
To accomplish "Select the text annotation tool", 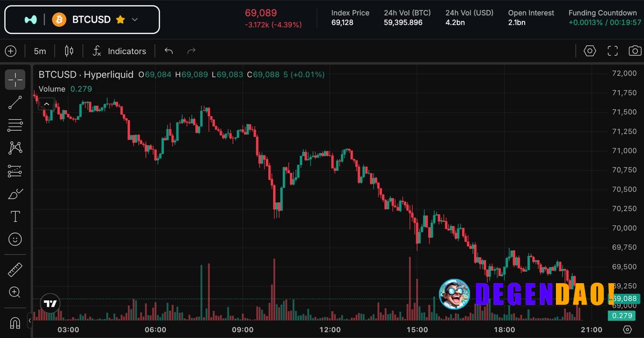I will point(15,217).
